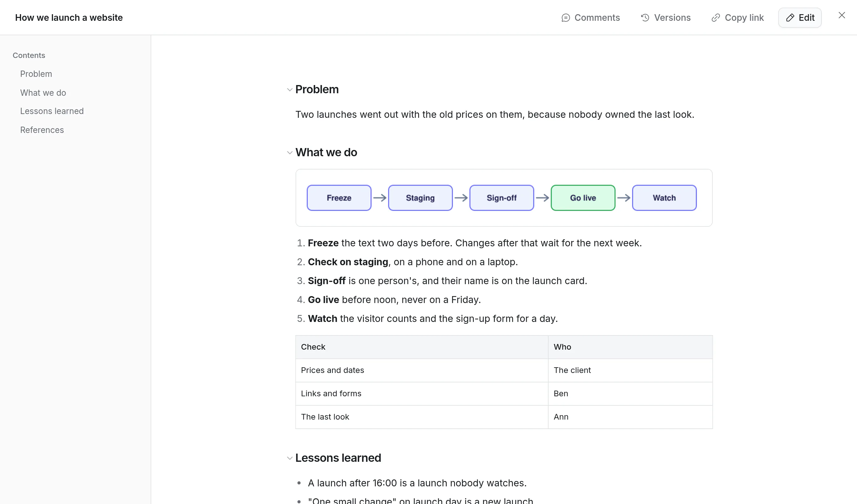Click the Freeze box in the diagram
The height and width of the screenshot is (504, 857).
pyautogui.click(x=339, y=198)
